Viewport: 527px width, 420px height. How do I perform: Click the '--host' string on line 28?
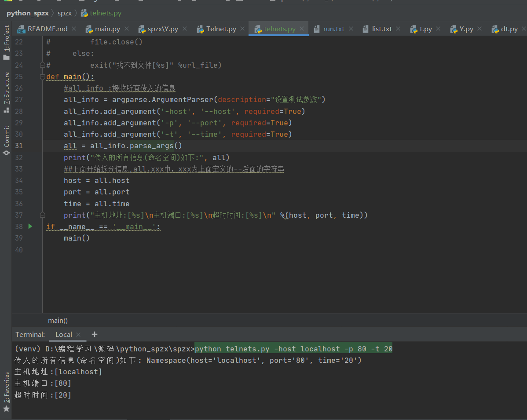point(217,112)
